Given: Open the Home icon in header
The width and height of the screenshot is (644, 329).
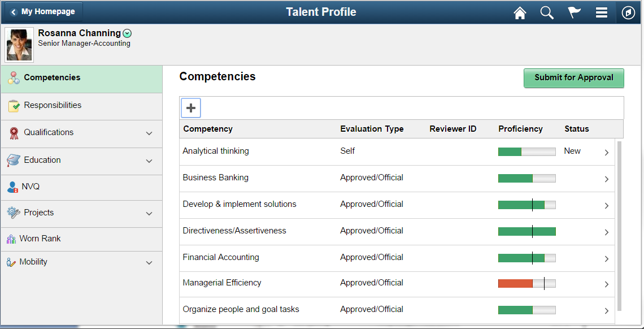Looking at the screenshot, I should [520, 13].
